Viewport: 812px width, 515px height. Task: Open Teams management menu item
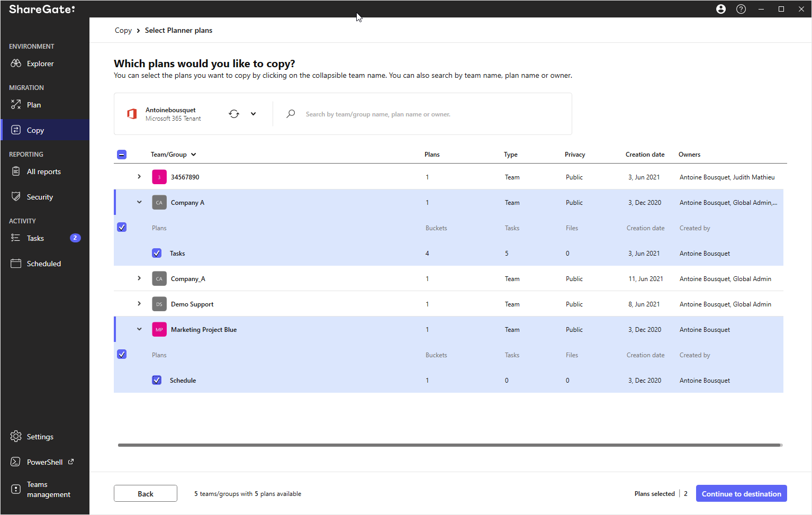click(45, 490)
